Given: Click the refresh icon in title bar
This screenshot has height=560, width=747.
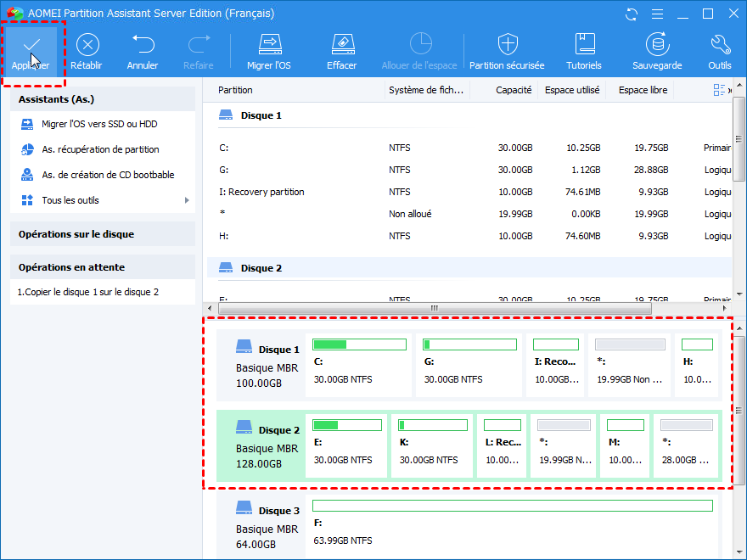Looking at the screenshot, I should click(x=632, y=14).
